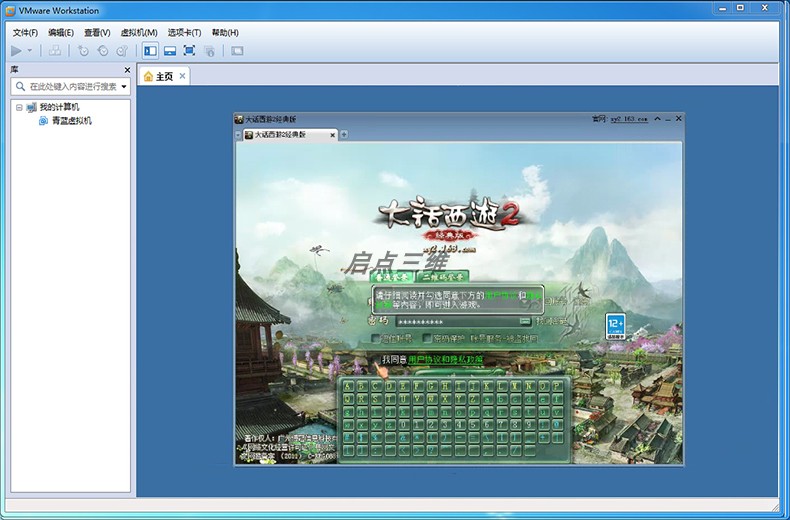Close the 库 library panel
Viewport: 790px width, 520px height.
[x=127, y=70]
